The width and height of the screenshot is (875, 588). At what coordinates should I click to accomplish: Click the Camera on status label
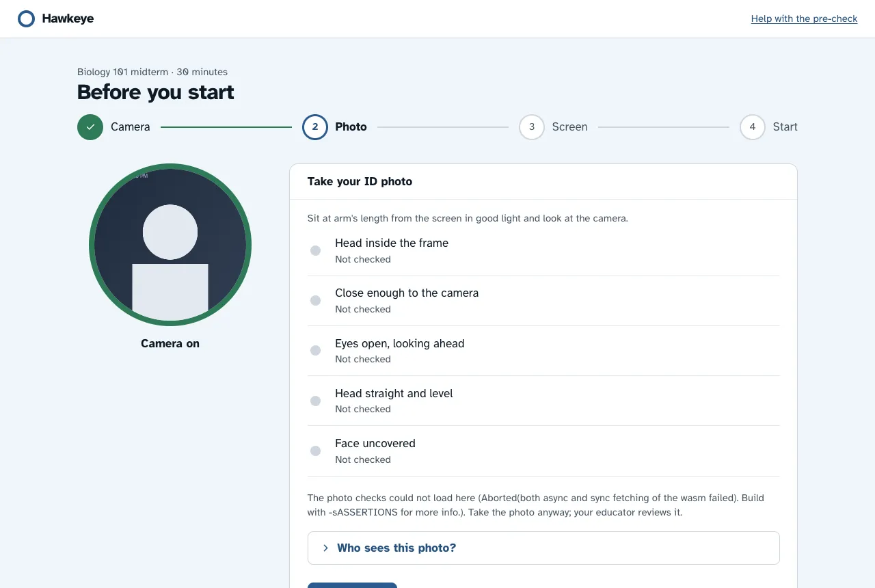(x=170, y=344)
